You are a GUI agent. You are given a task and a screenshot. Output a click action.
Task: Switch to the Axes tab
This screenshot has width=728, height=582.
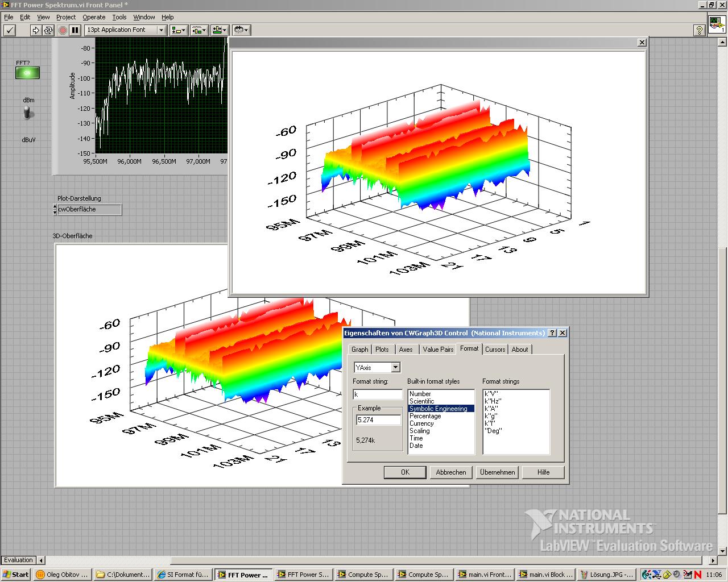pos(406,350)
